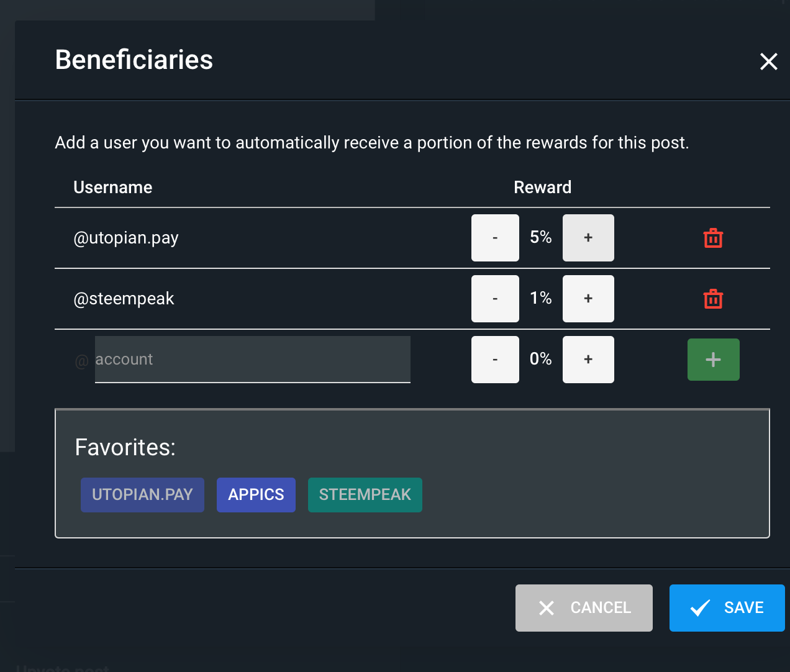The width and height of the screenshot is (790, 672).
Task: Decrease reward for the new account row
Action: (495, 360)
